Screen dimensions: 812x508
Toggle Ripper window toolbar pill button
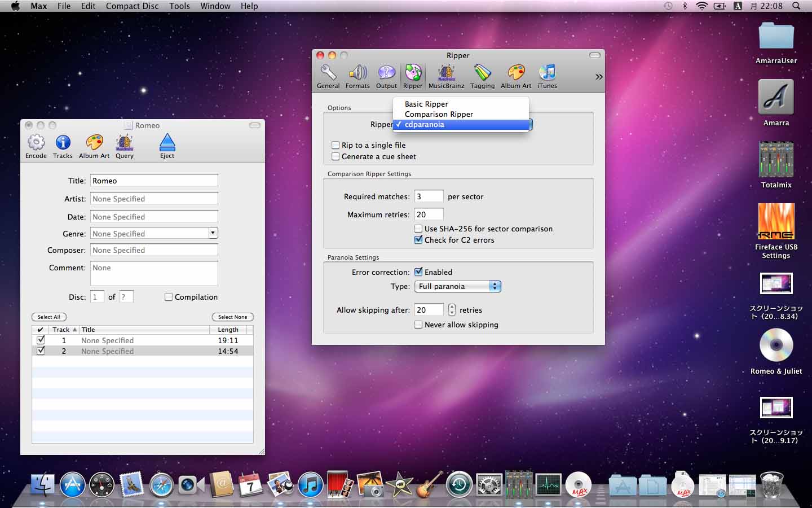595,55
